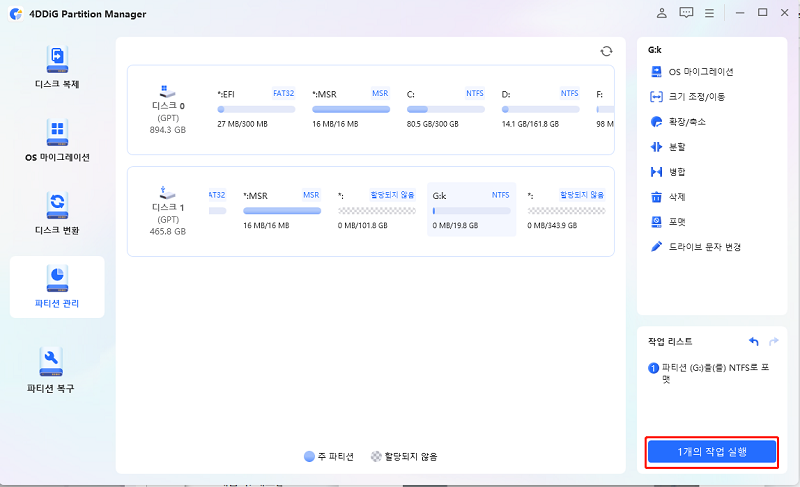Image resolution: width=800 pixels, height=487 pixels.
Task: Select the *:EFI FAT32 partition on disk 0
Action: coord(256,109)
